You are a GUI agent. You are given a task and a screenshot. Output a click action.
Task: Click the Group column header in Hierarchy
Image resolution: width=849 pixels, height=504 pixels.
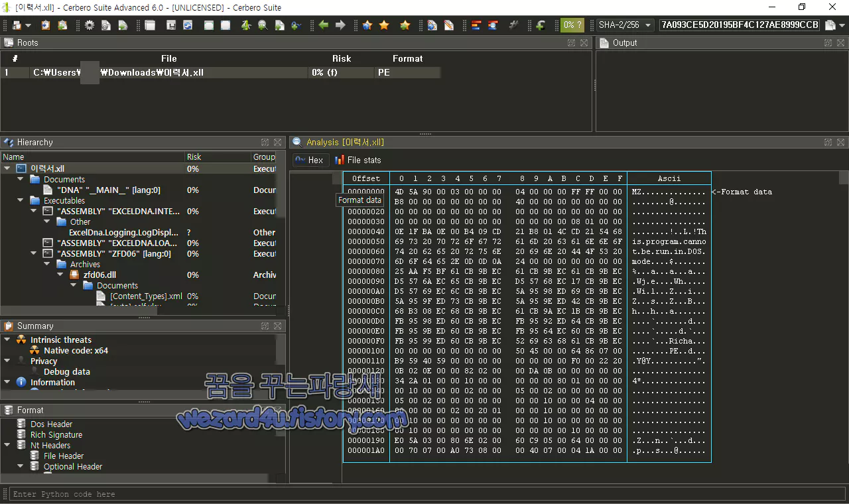pos(264,157)
